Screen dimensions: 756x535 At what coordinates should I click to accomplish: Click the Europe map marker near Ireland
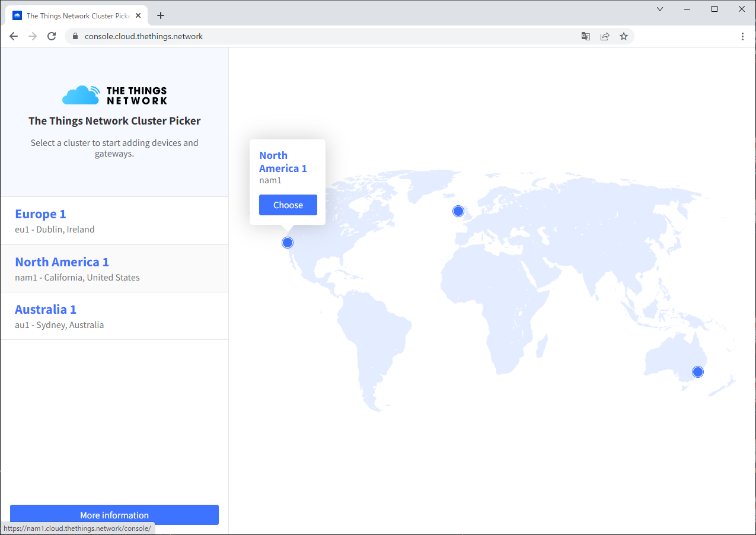pos(458,211)
